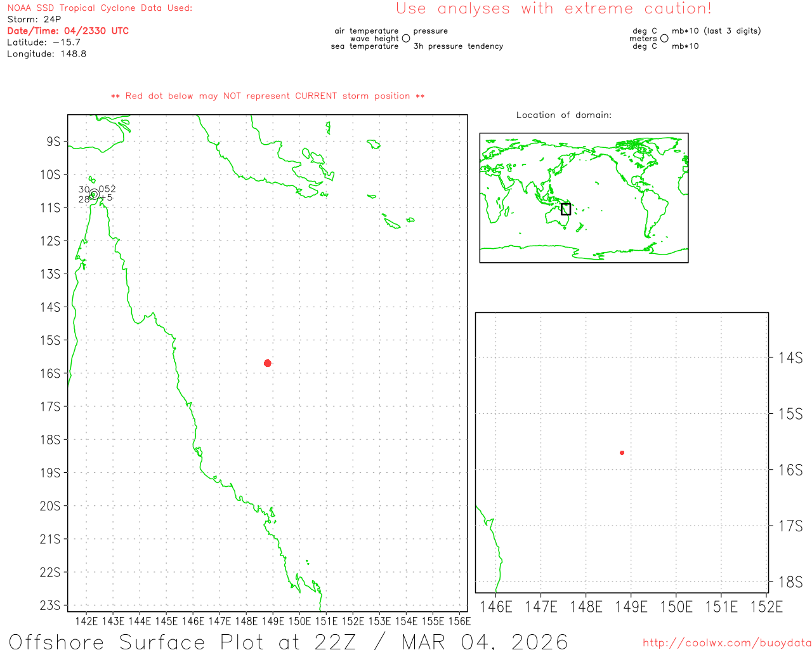Viewport: 812px width, 650px height.
Task: Click the buoy station circle near 11S
Action: tap(94, 194)
